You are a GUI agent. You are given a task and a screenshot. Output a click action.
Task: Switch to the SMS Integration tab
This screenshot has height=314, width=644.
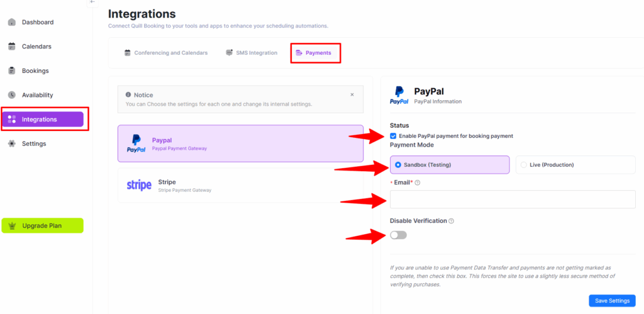coord(252,53)
